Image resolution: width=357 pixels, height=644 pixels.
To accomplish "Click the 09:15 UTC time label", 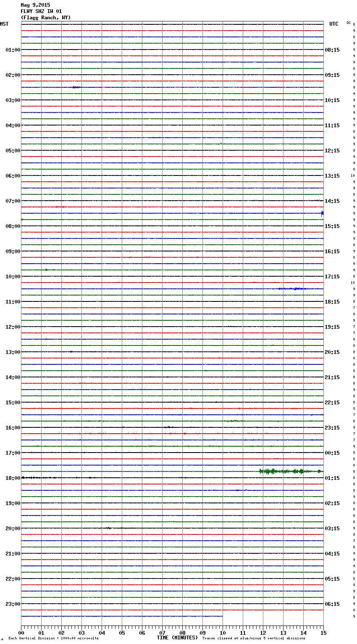I will [x=332, y=75].
